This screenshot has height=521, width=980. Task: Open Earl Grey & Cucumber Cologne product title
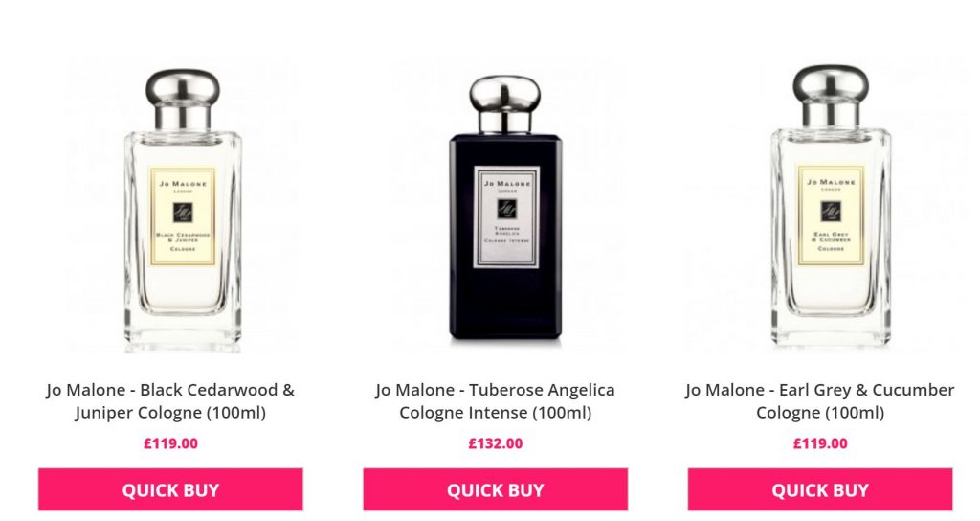820,401
